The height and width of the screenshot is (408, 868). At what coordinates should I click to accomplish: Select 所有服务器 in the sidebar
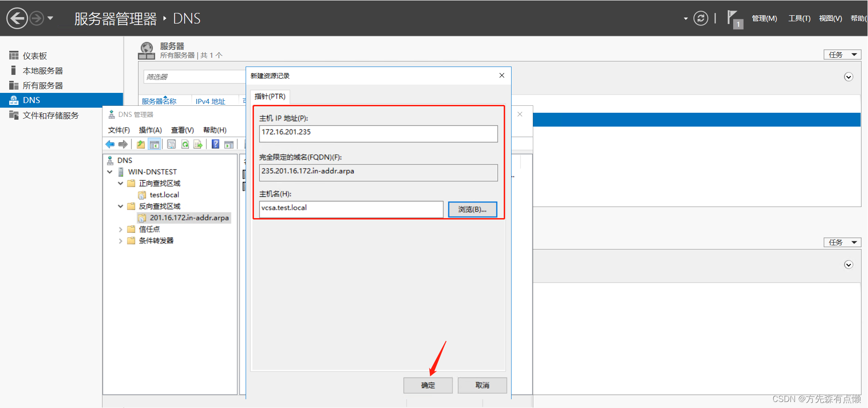42,85
